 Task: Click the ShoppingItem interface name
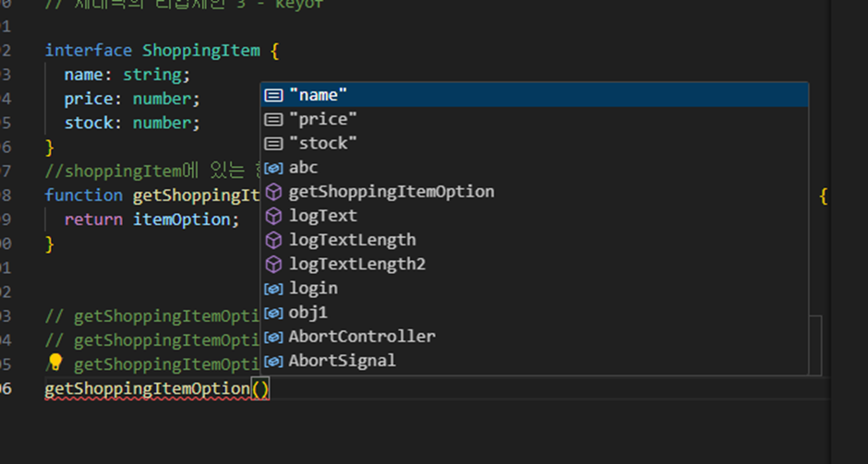tap(201, 51)
